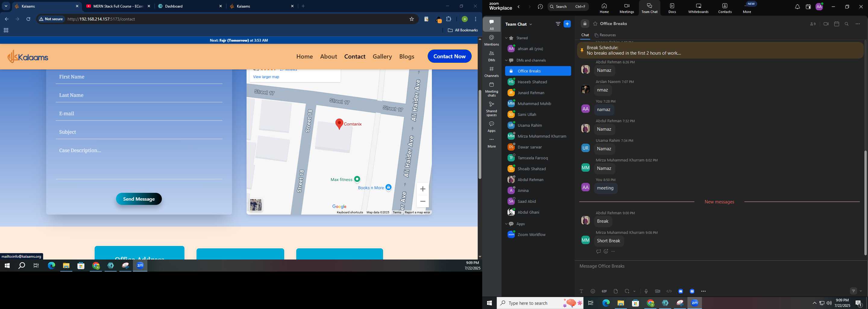Open Apps in Zoom sidebar
Viewport: 868px width, 309px height.
(492, 127)
